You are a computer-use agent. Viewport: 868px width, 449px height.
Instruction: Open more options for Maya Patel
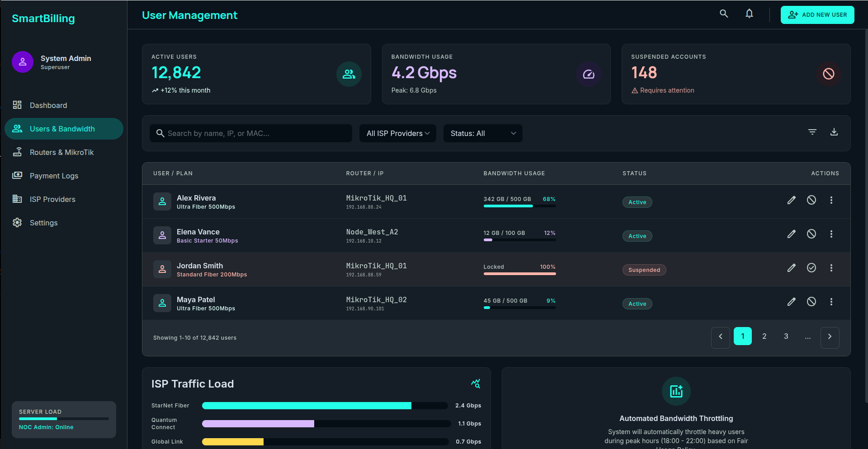pyautogui.click(x=831, y=302)
